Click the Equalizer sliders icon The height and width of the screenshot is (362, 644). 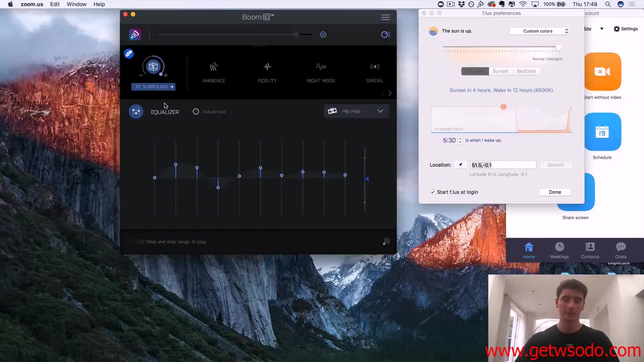pos(136,111)
